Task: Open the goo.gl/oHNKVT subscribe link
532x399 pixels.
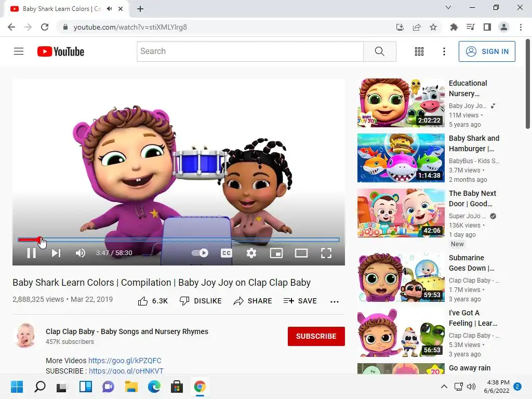Action: (x=126, y=371)
